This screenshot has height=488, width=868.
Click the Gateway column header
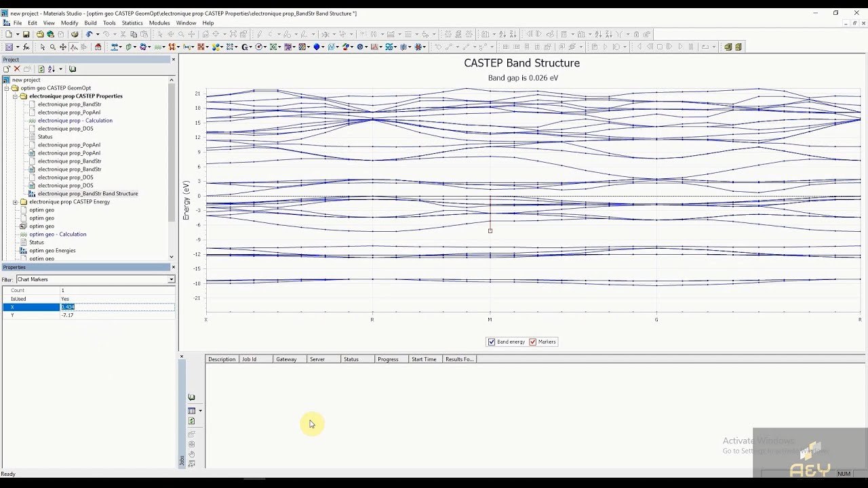[290, 359]
